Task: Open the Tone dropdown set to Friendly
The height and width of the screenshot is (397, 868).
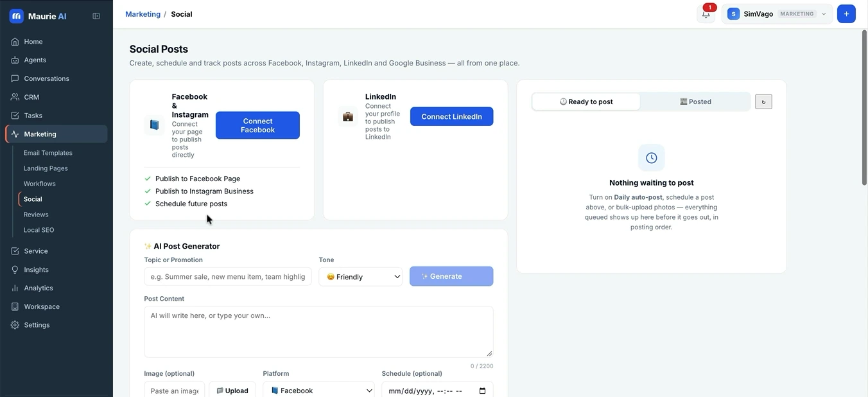Action: (361, 277)
